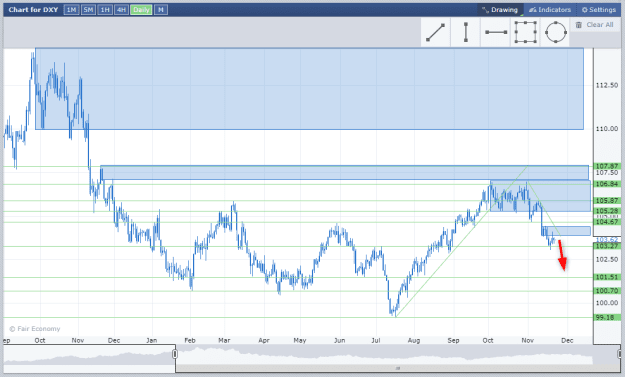
Task: Click the 100.70 price level label
Action: pyautogui.click(x=607, y=291)
